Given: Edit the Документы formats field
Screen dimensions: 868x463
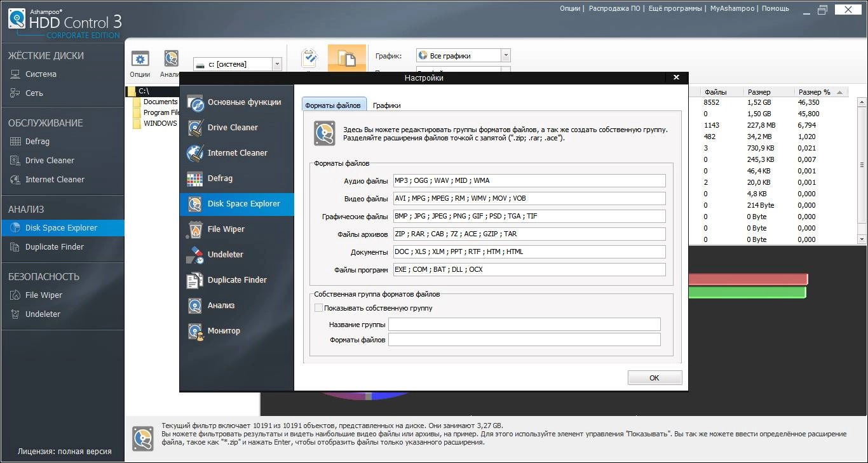Looking at the screenshot, I should click(x=529, y=252).
